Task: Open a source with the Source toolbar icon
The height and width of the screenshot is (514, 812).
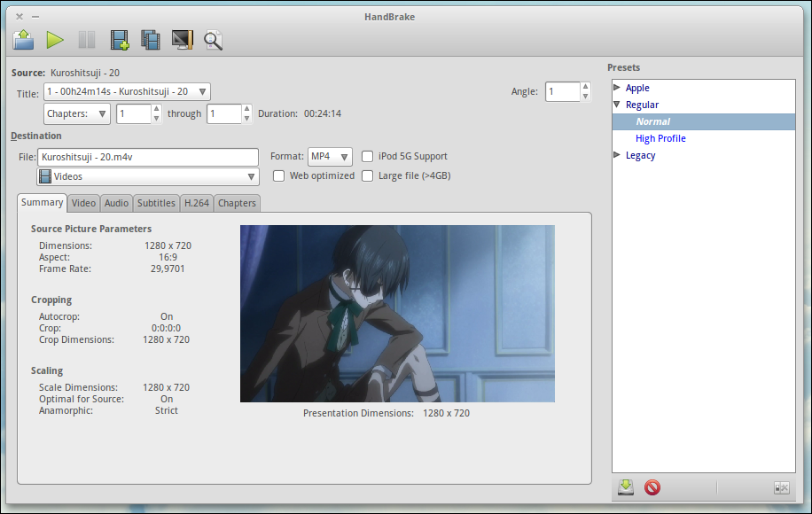Action: coord(23,40)
